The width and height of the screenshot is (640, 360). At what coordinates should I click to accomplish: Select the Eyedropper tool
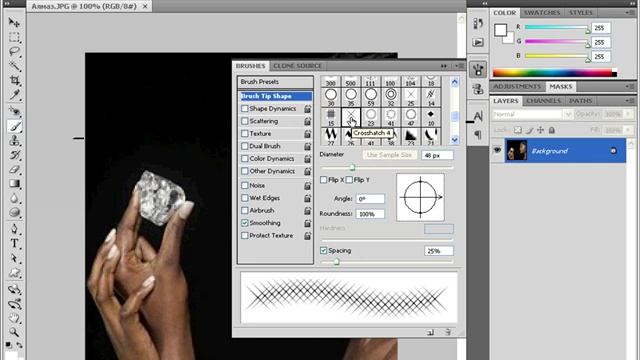pos(14,95)
